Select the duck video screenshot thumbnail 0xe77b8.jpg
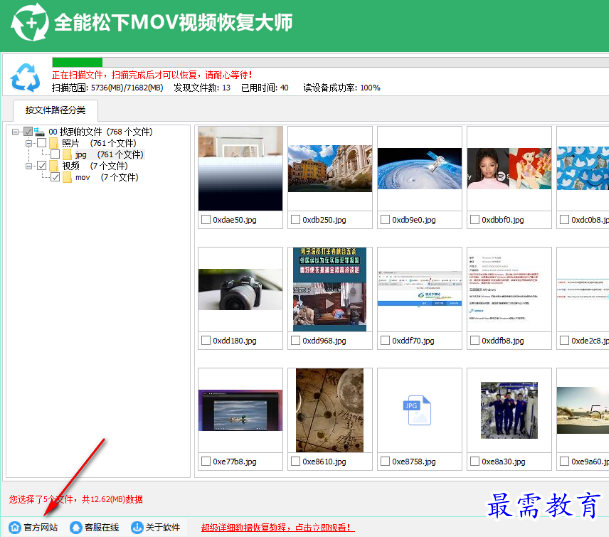This screenshot has height=537, width=609. click(240, 410)
